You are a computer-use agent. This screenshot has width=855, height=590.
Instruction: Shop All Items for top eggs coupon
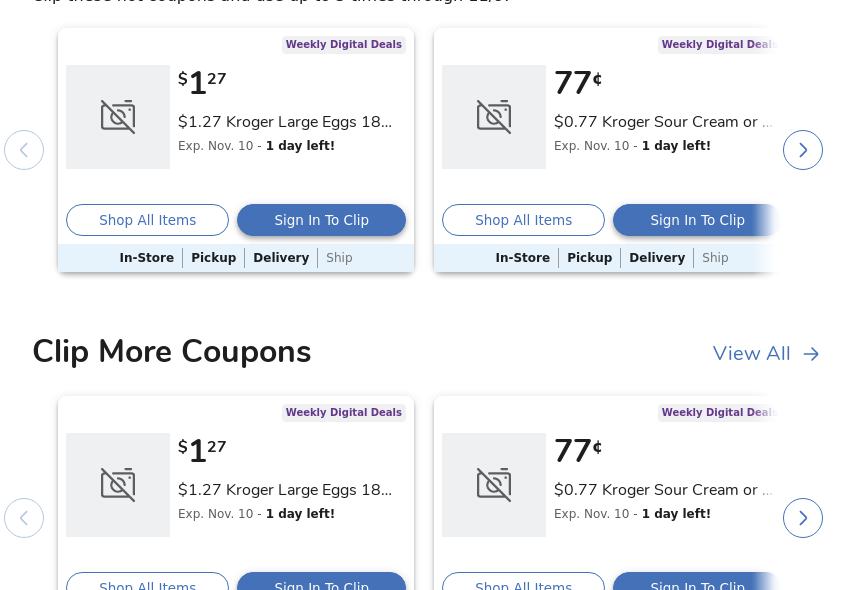[x=147, y=220]
